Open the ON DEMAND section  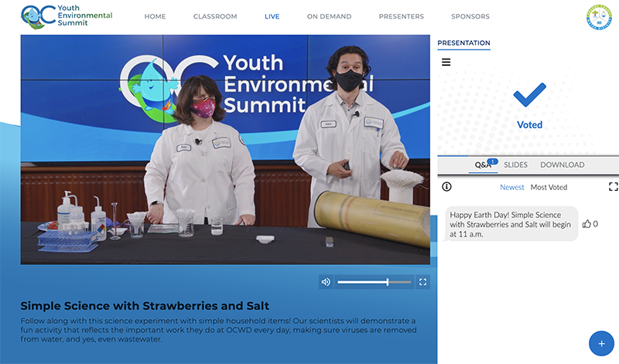[x=330, y=16]
